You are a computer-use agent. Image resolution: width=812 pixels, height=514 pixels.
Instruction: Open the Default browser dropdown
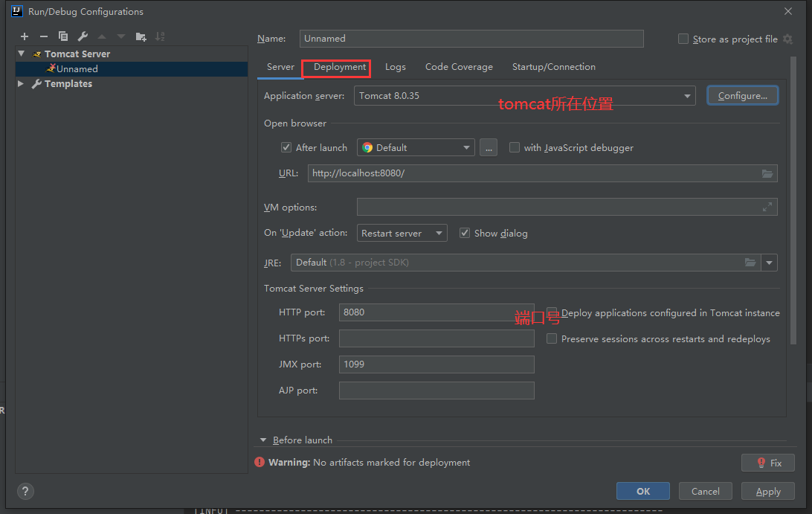[x=416, y=148]
